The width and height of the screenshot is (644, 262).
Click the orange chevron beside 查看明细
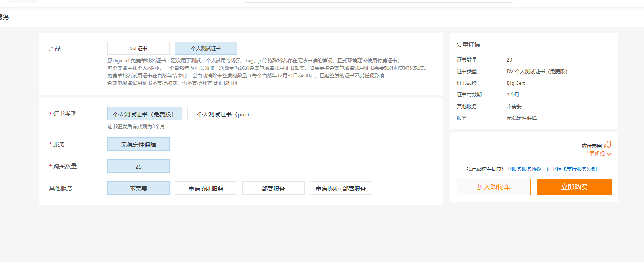click(609, 154)
